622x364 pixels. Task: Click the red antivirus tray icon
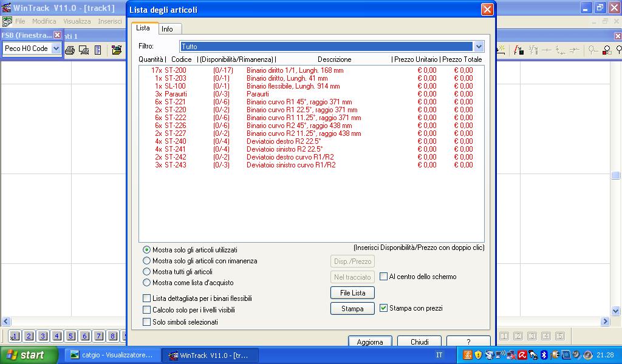pos(522,355)
